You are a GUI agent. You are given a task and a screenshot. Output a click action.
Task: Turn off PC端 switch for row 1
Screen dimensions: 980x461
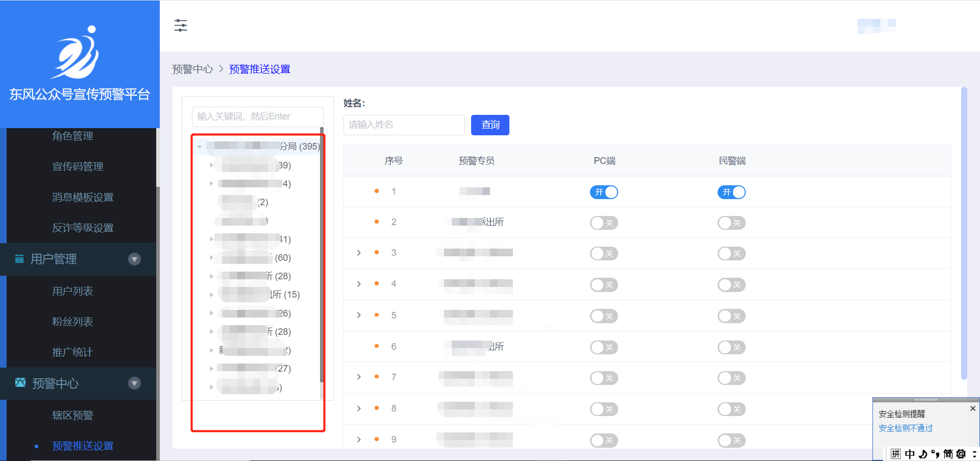604,192
